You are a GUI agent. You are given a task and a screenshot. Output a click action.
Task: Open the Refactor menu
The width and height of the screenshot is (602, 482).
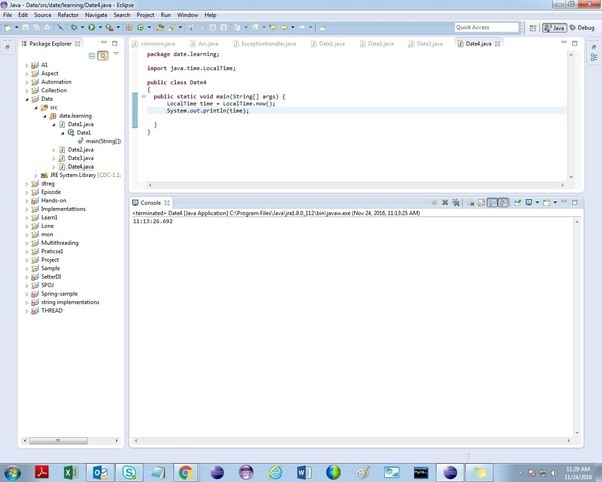tap(68, 15)
